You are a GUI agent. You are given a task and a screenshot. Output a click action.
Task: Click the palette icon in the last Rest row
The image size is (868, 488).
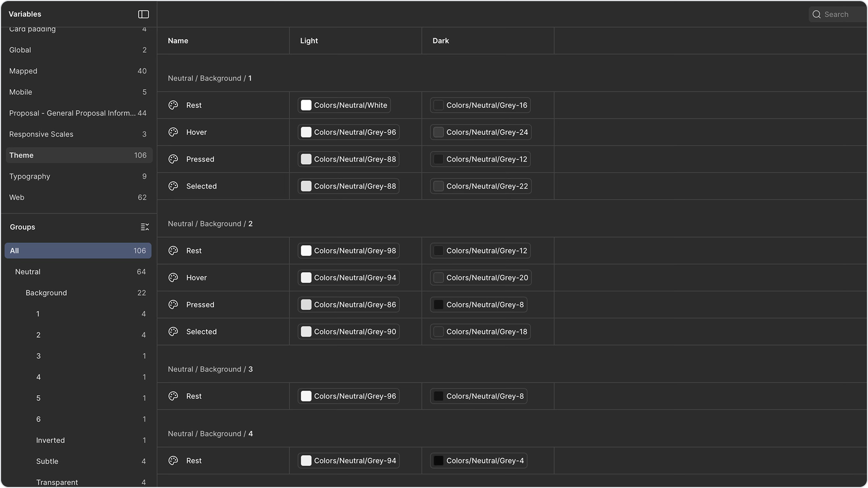pyautogui.click(x=173, y=460)
